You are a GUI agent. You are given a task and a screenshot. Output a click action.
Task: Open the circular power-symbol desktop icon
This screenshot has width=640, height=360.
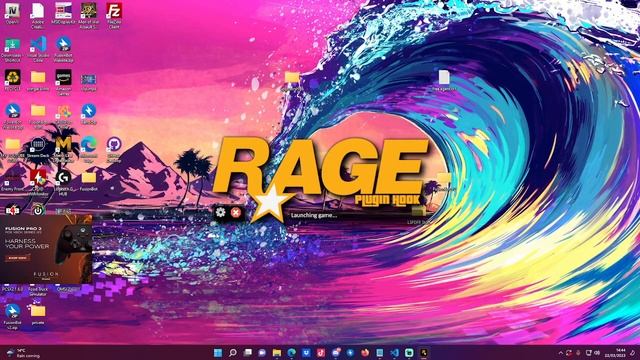click(38, 210)
